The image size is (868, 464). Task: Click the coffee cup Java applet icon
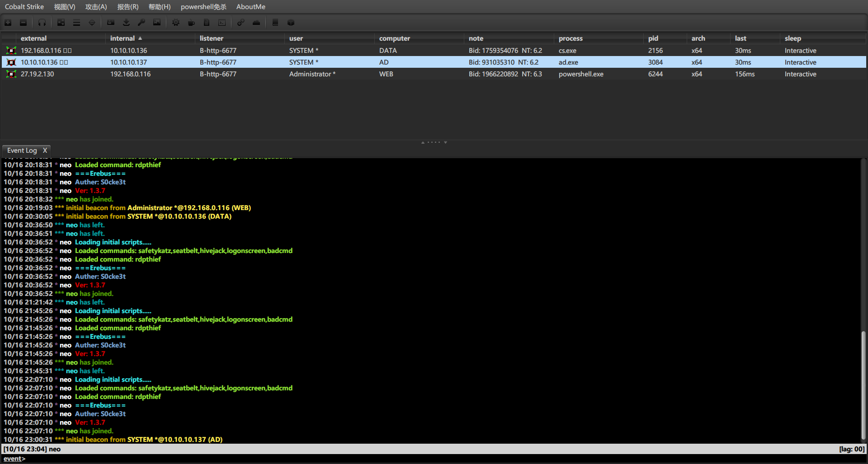point(191,23)
